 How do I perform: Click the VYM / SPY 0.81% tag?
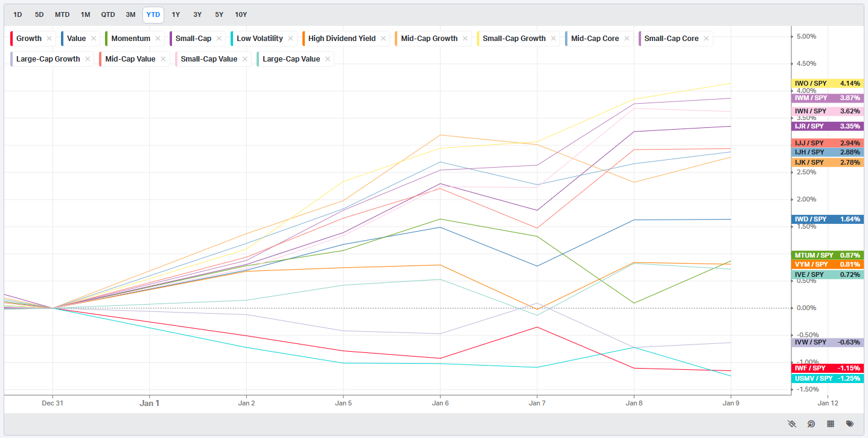click(827, 264)
